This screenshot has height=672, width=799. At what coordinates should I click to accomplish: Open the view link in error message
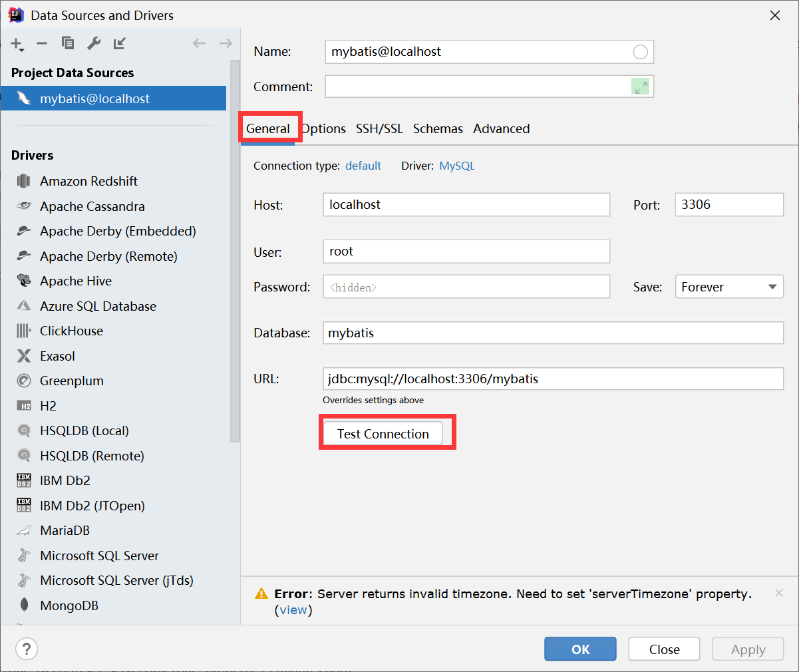[x=293, y=610]
